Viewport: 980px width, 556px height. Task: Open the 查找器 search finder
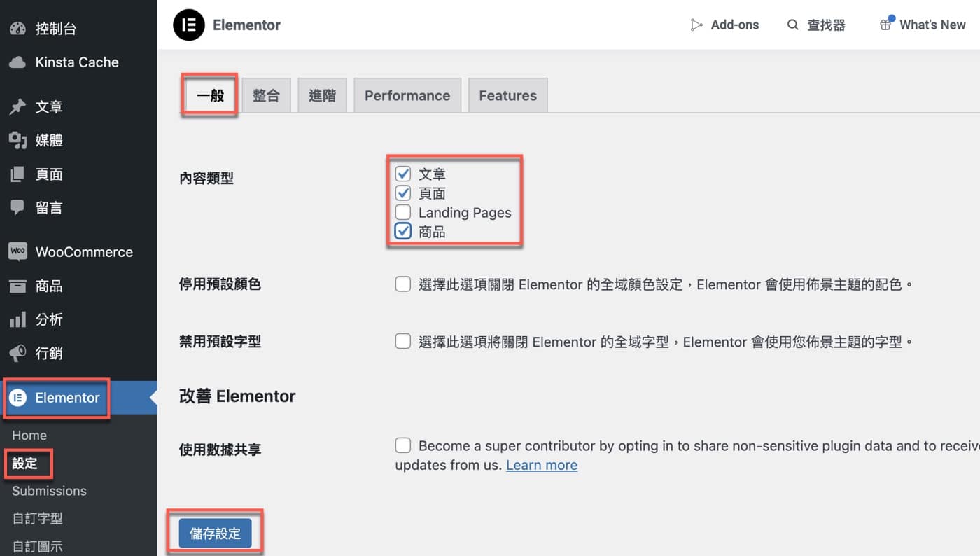pos(816,25)
